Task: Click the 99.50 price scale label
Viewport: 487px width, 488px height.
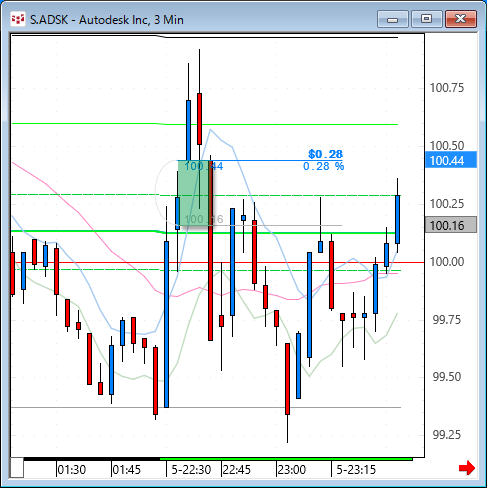Action: pyautogui.click(x=447, y=377)
